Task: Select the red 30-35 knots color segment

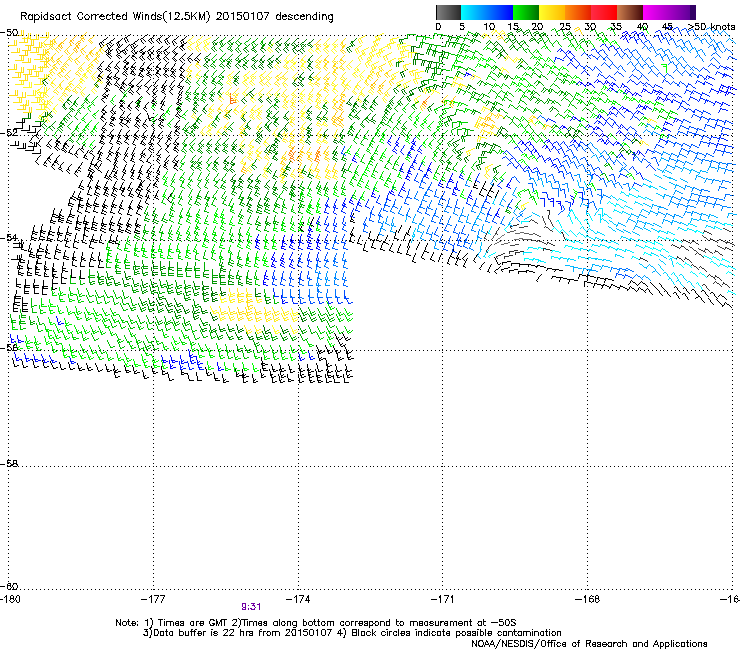Action: pyautogui.click(x=604, y=12)
